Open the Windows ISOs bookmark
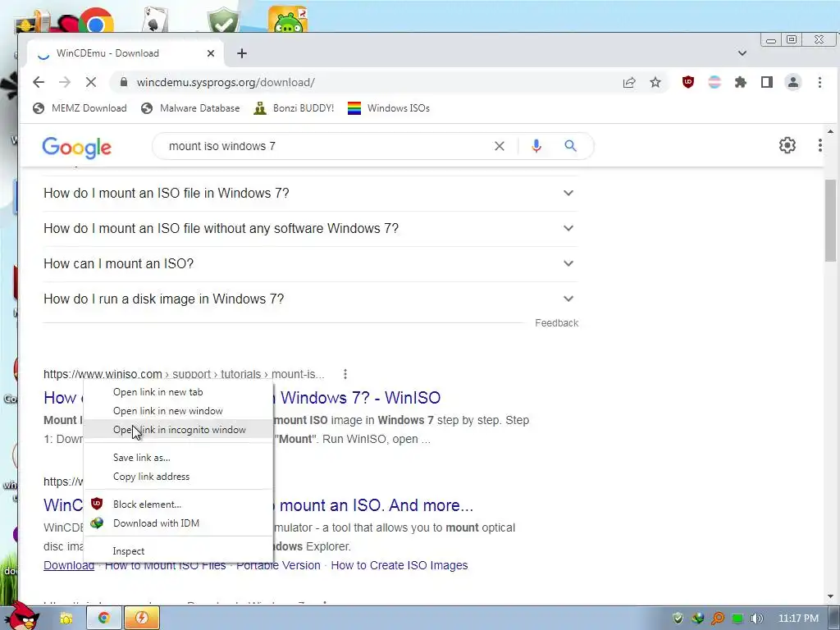This screenshot has width=840, height=630. [x=388, y=108]
